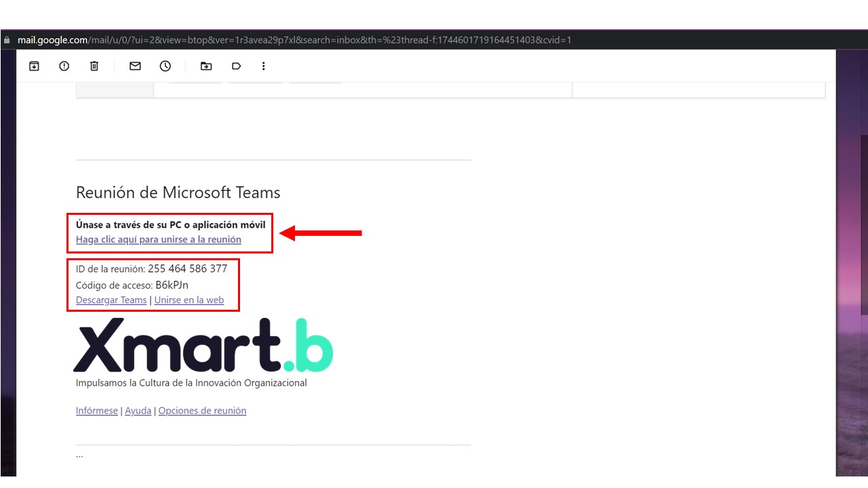Viewport: 868px width, 488px height.
Task: Delete the email with the trash icon
Action: click(x=94, y=66)
